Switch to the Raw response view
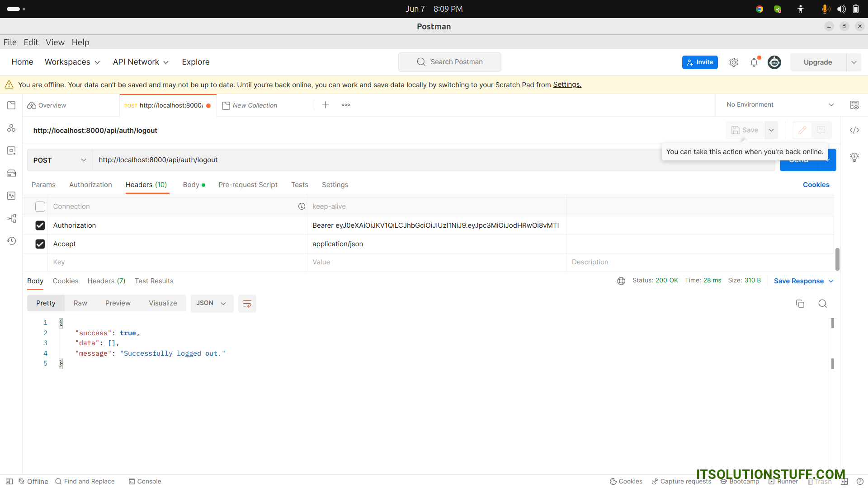 pyautogui.click(x=80, y=303)
